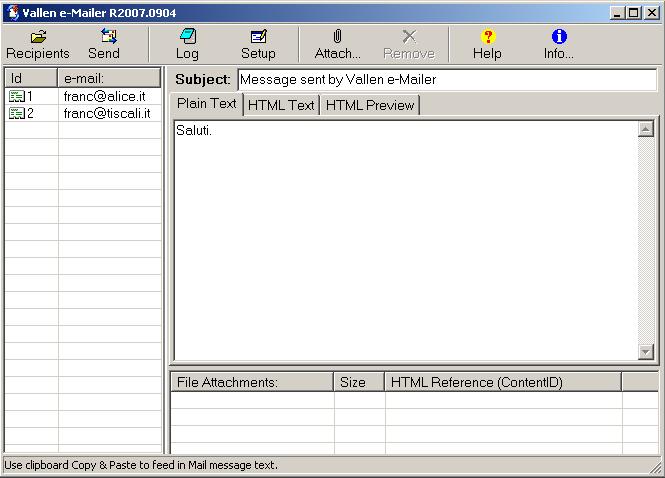The image size is (665, 478).
Task: Open the Setup configuration icon
Action: coord(258,37)
